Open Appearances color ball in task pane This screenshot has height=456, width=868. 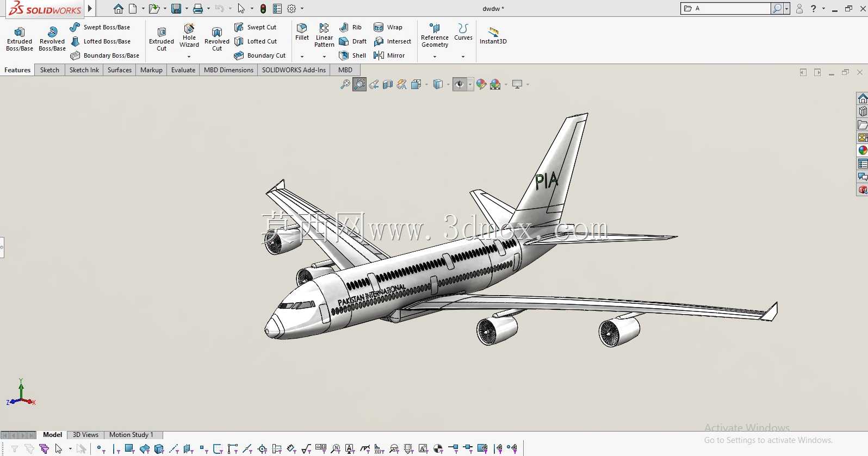pos(863,150)
